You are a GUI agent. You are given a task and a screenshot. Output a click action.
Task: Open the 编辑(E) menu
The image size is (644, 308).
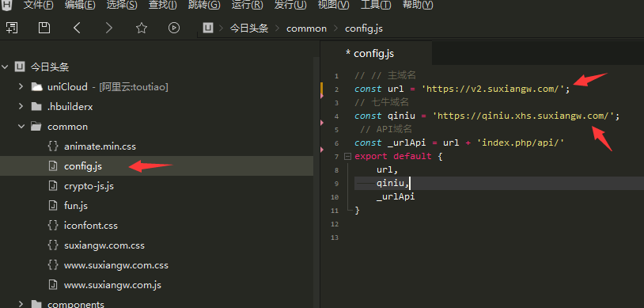pyautogui.click(x=80, y=5)
